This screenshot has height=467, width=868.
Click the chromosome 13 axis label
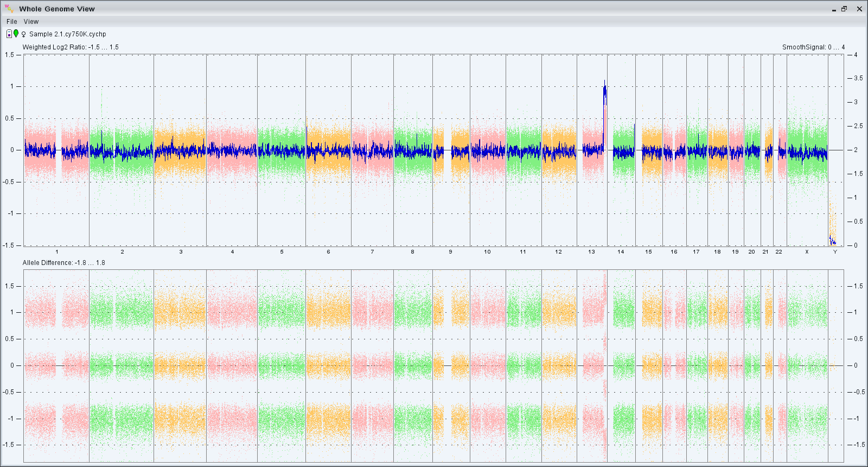tap(591, 252)
